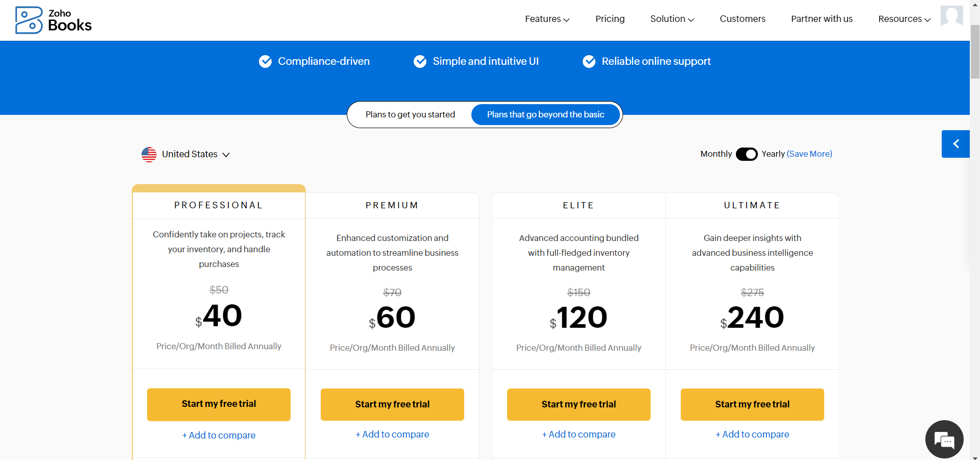980x460 pixels.
Task: Click the struck-through $70 price
Action: (392, 293)
